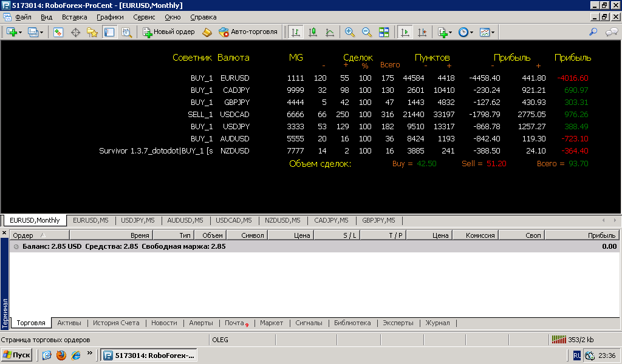
Task: Toggle the Data Window crosshair icon
Action: click(75, 32)
